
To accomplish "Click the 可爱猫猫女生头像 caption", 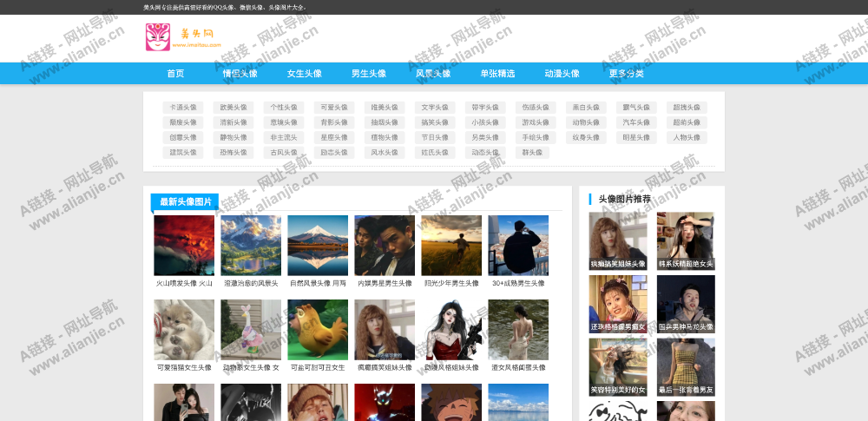I will pyautogui.click(x=184, y=367).
